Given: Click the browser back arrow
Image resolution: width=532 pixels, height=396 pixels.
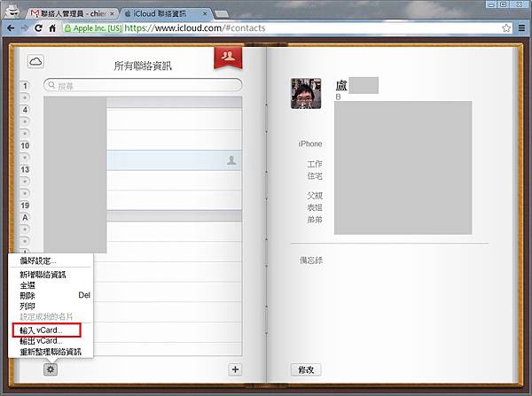Looking at the screenshot, I should click(x=11, y=28).
